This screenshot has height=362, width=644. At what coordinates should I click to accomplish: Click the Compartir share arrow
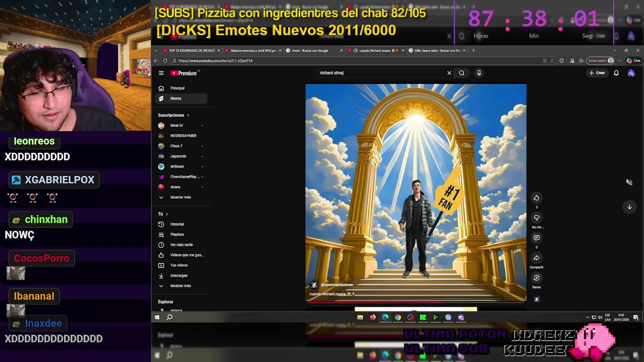click(536, 258)
